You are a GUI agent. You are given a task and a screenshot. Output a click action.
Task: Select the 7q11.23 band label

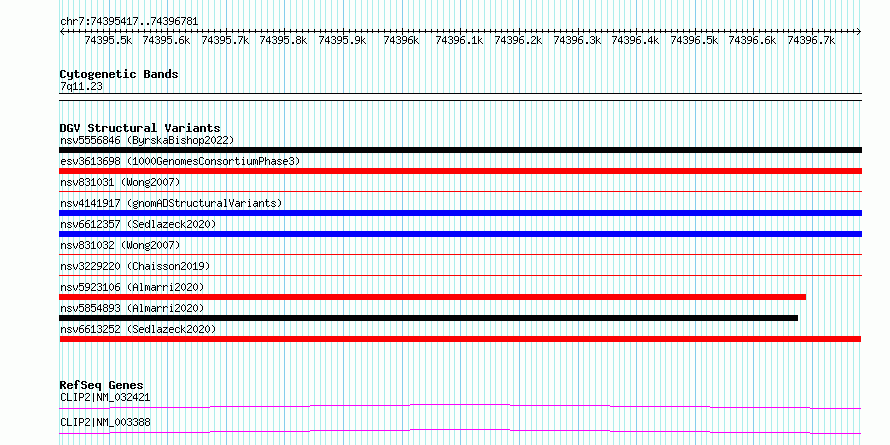(x=81, y=87)
